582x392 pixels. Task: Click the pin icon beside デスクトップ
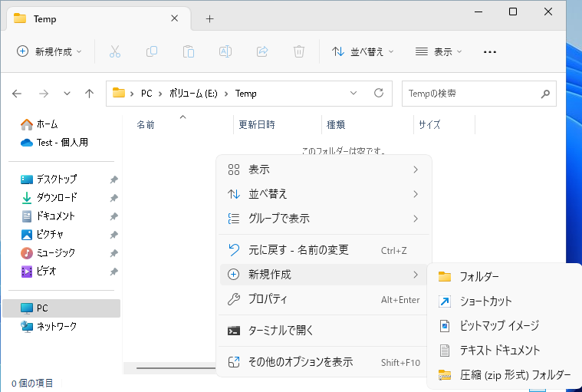coord(114,180)
